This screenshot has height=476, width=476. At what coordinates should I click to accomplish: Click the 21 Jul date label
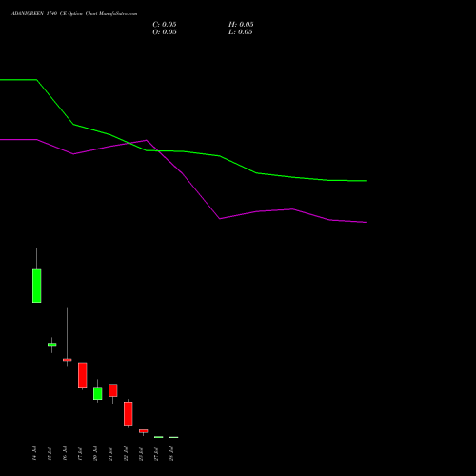110,453
